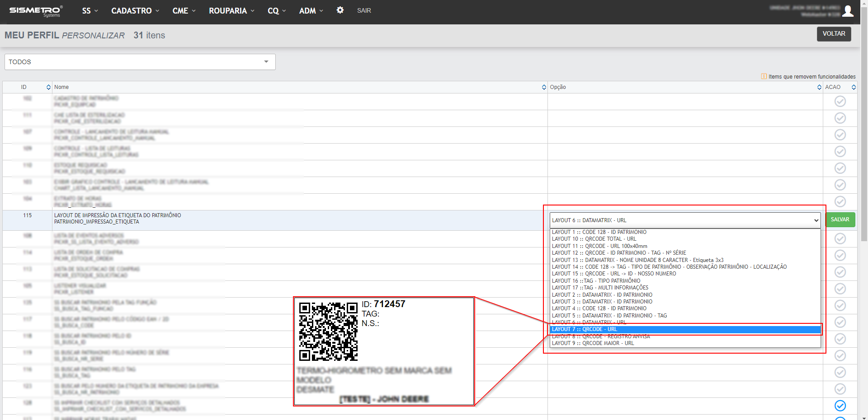Collapse the layout select showing LAYOUT 6 DATAMATRIX
This screenshot has width=868, height=420.
click(x=685, y=220)
